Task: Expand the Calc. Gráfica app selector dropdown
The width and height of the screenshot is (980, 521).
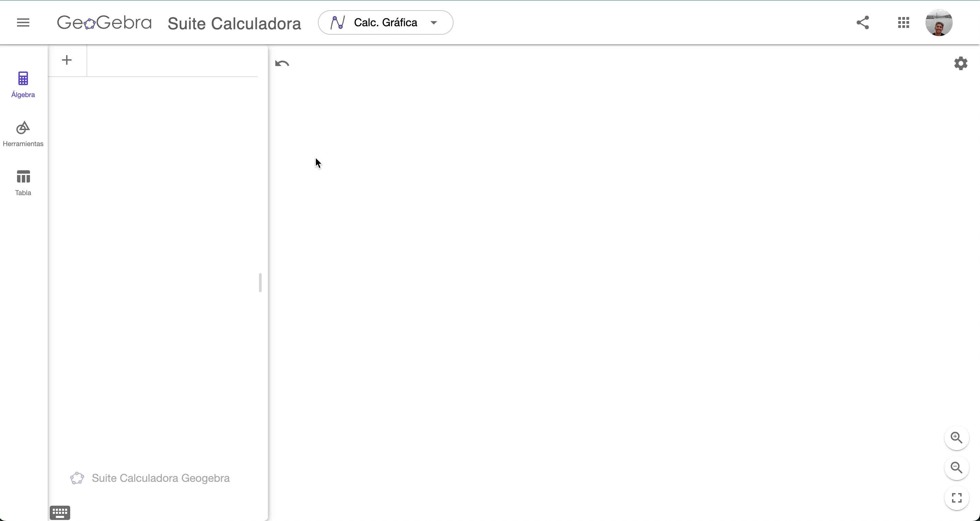Action: pos(385,23)
